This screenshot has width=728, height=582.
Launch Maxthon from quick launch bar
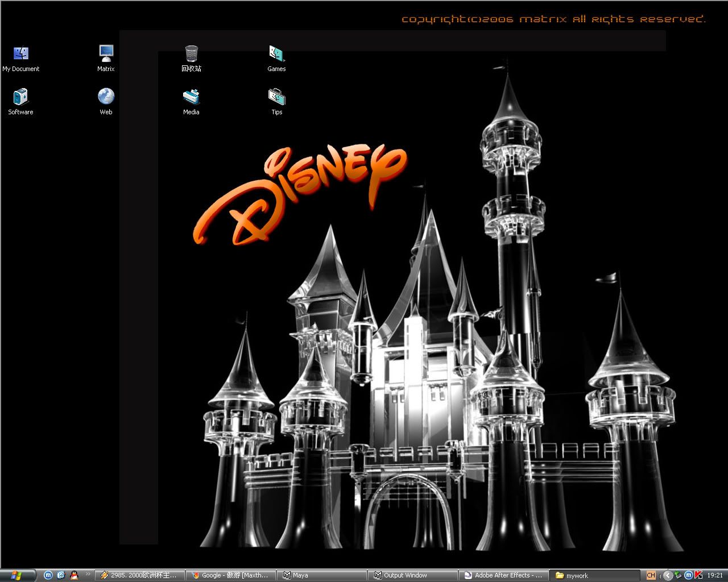coord(48,575)
